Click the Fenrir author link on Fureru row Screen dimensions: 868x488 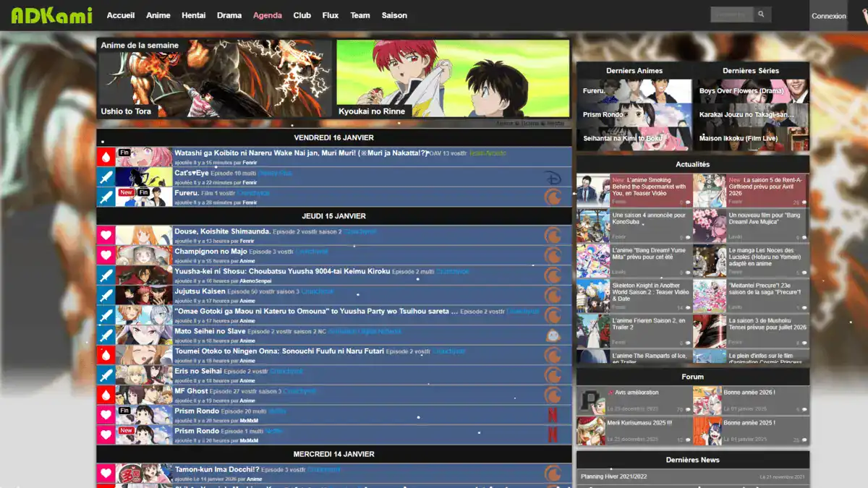250,202
